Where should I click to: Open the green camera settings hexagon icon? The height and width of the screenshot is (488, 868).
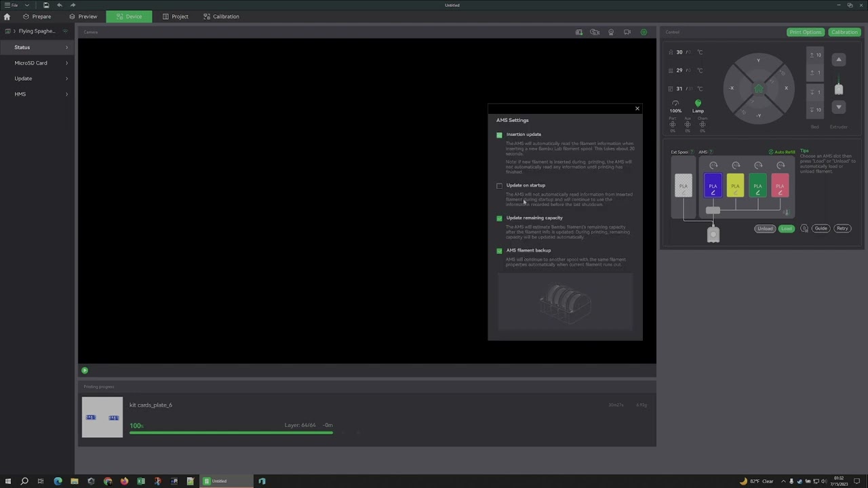pos(644,32)
